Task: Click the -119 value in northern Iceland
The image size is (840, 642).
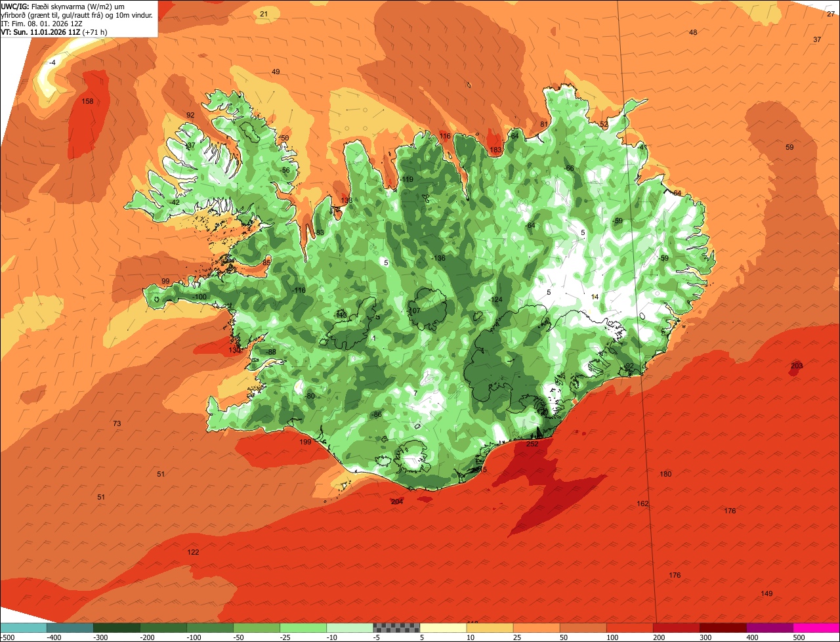Action: (407, 180)
